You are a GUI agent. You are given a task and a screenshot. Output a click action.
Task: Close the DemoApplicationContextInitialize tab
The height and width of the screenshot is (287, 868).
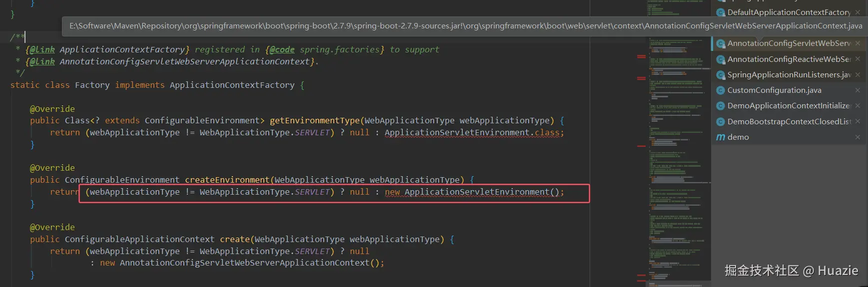pyautogui.click(x=858, y=106)
